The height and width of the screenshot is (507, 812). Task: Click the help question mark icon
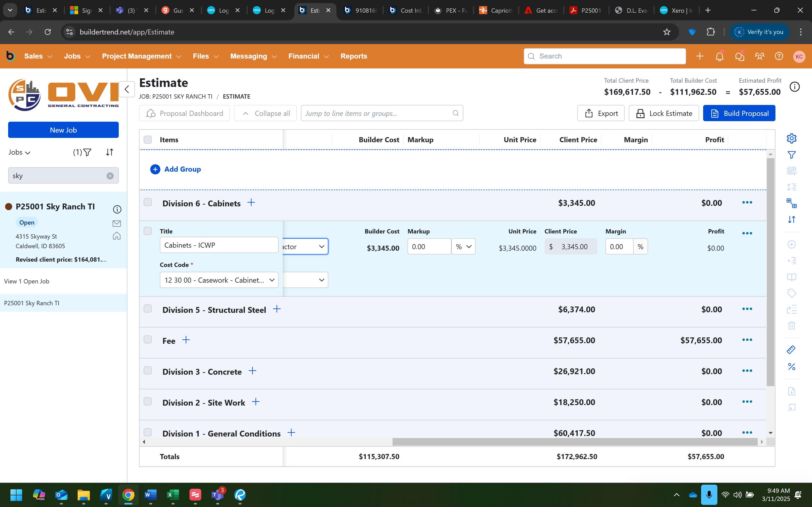(x=779, y=56)
